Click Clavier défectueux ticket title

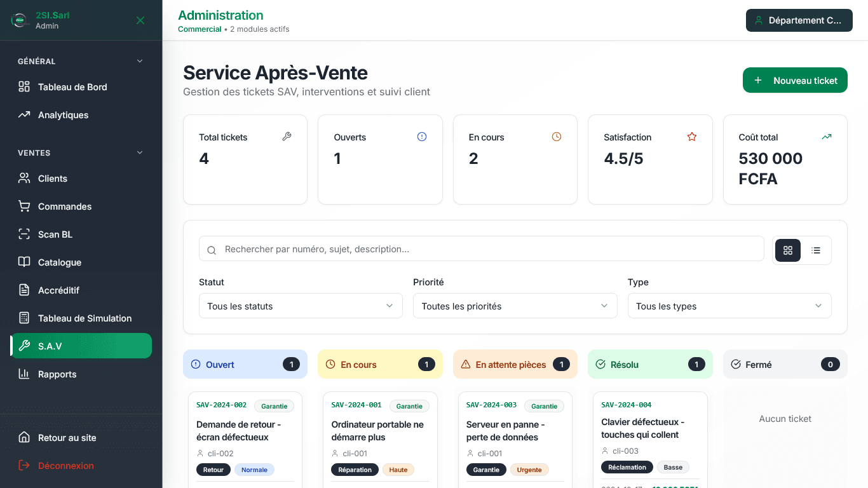pyautogui.click(x=642, y=428)
